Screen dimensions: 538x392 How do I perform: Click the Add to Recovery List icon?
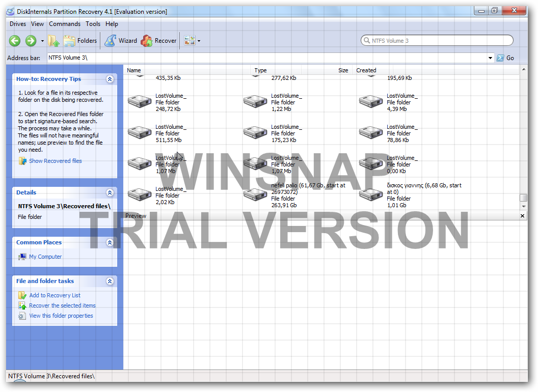(x=22, y=295)
